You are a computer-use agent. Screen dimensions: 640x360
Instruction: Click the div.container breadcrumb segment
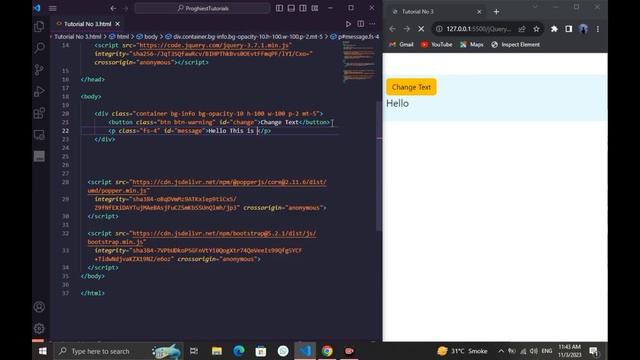pyautogui.click(x=244, y=37)
